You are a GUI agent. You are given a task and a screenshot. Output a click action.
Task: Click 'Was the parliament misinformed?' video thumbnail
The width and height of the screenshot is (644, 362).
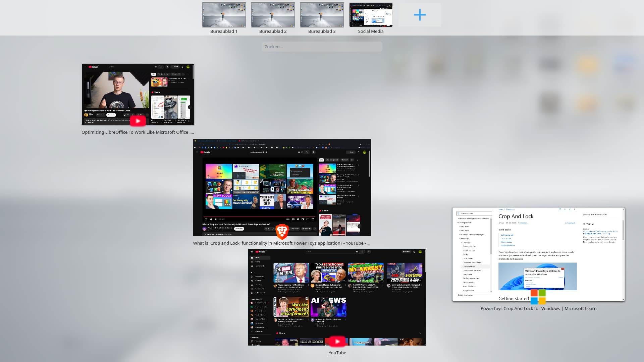pyautogui.click(x=291, y=307)
